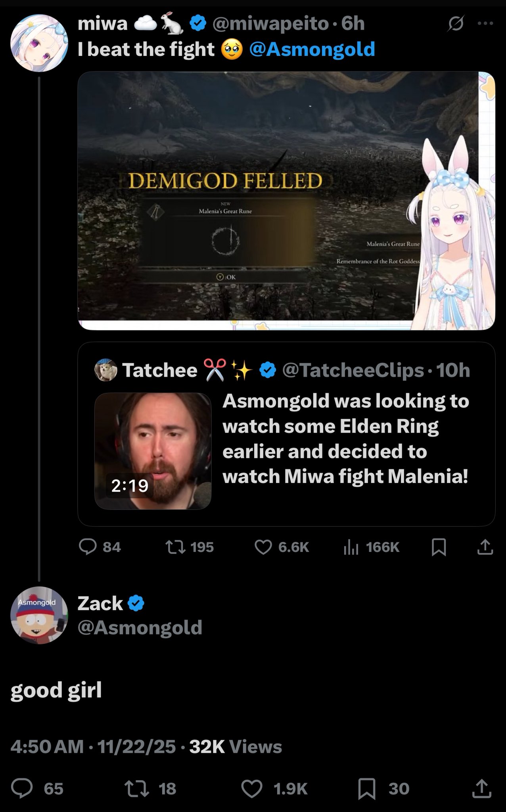Open the @Asmongold mention link
This screenshot has width=506, height=812.
312,49
